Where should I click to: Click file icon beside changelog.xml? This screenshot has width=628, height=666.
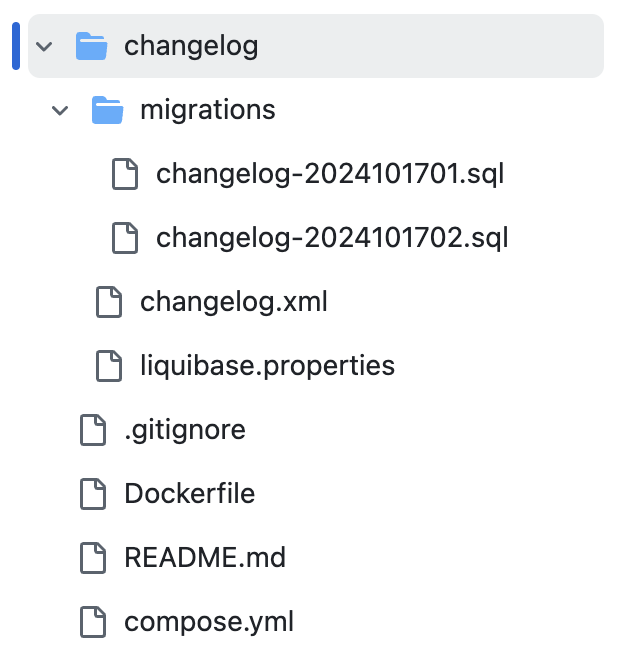(109, 302)
